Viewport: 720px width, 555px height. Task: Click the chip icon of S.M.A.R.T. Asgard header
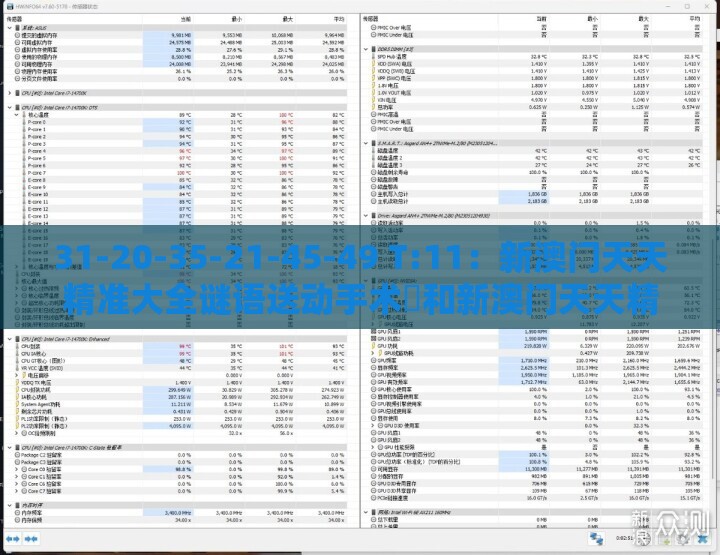373,143
